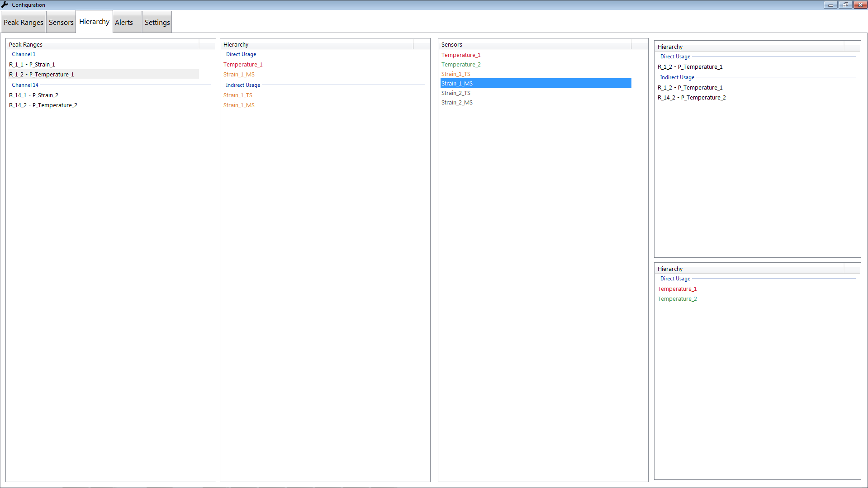This screenshot has height=488, width=868.
Task: Click the Peak Ranges column header
Action: (103, 44)
